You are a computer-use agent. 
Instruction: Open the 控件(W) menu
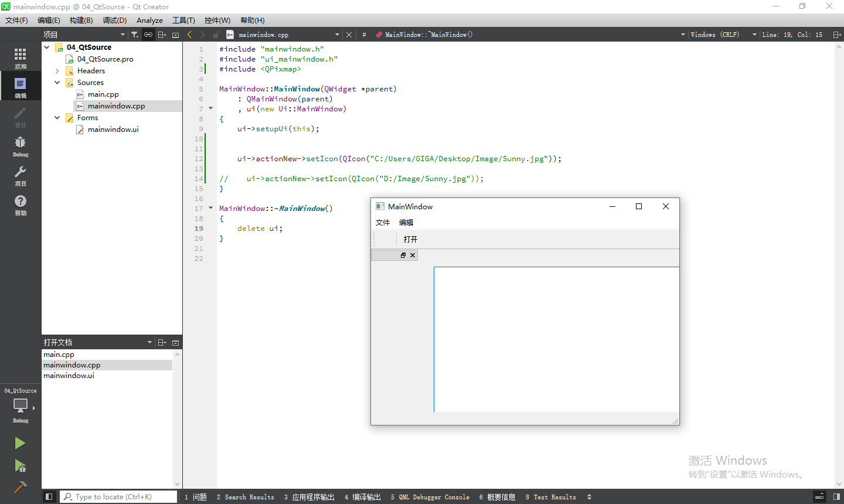(x=217, y=20)
